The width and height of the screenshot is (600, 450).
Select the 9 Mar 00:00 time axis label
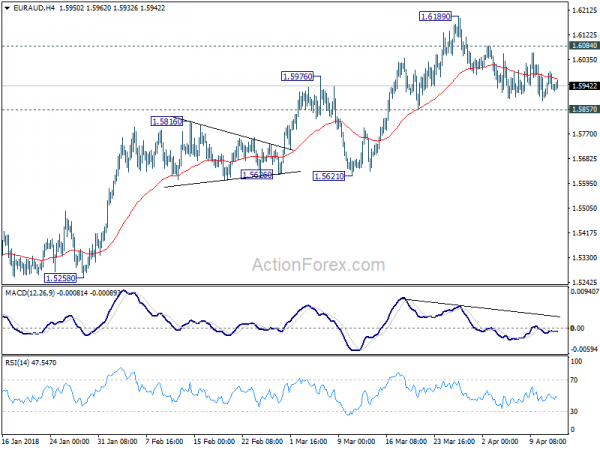357,441
